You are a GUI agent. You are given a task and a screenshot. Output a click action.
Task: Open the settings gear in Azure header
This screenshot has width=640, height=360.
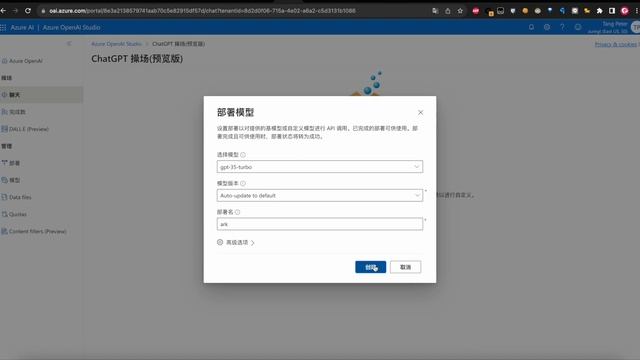pyautogui.click(x=547, y=27)
